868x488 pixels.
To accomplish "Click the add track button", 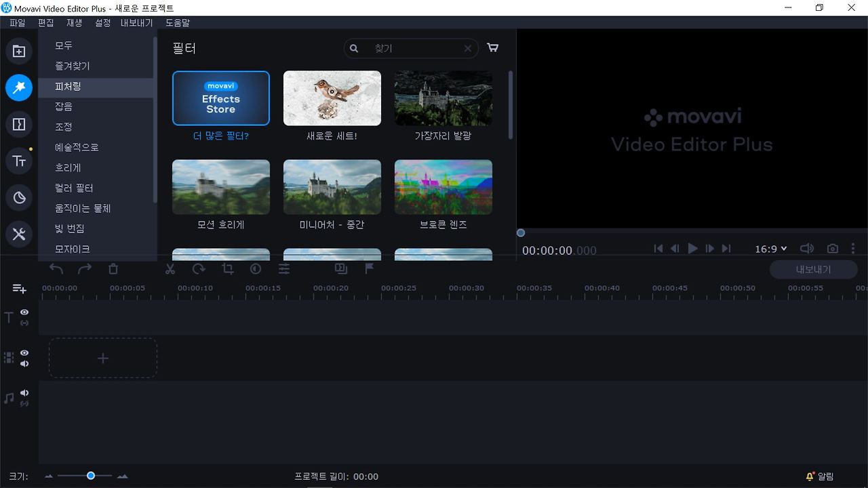I will [19, 289].
